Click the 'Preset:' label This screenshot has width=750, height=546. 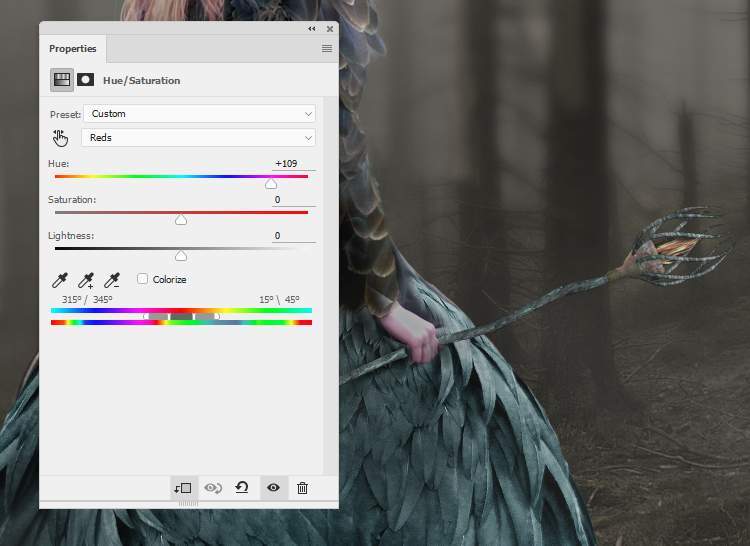(65, 115)
